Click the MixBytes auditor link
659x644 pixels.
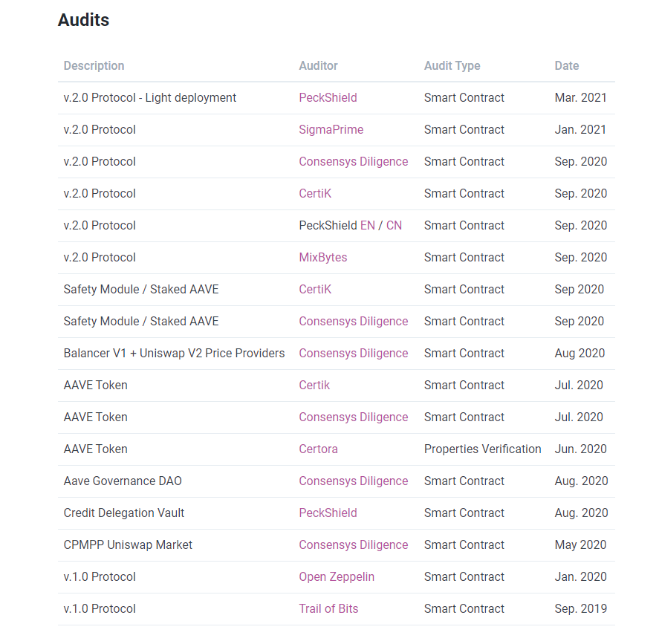pyautogui.click(x=322, y=257)
